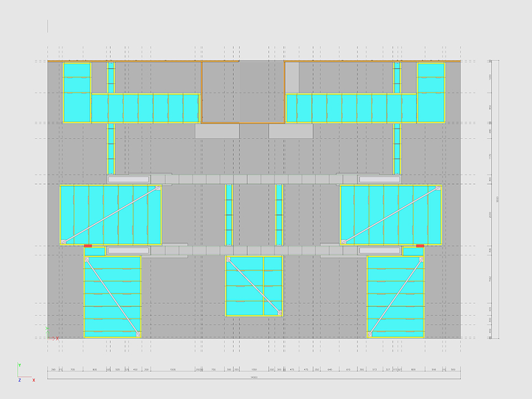Select diagonal brace in middle-left cyan panel
Screen dimensions: 532x399
point(111,214)
